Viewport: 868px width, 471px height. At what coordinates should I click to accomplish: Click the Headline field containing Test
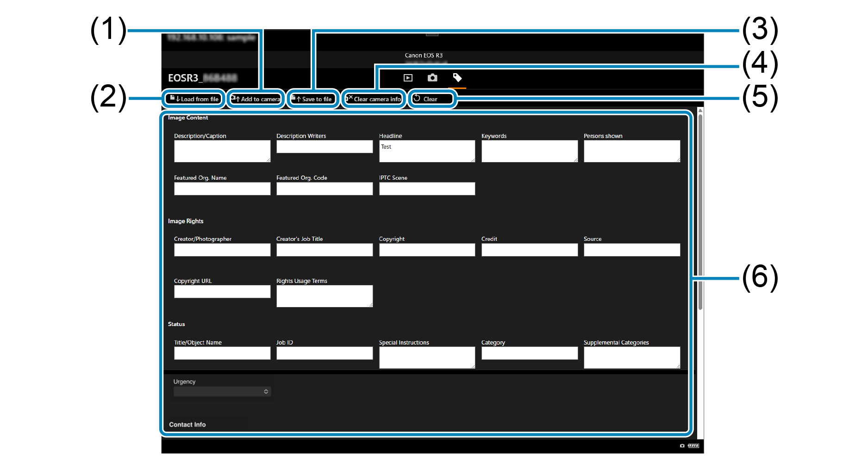coord(426,151)
